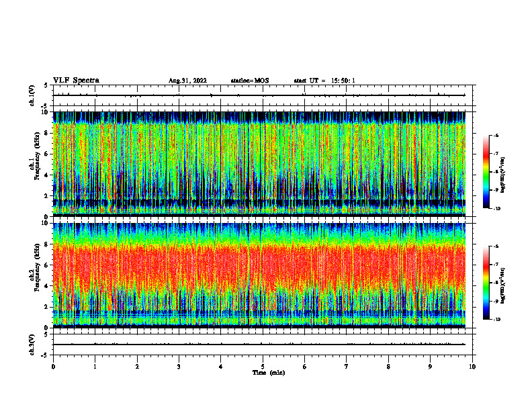Click the ch.1 spectrogram panel
This screenshot has width=532, height=411.
tap(259, 164)
